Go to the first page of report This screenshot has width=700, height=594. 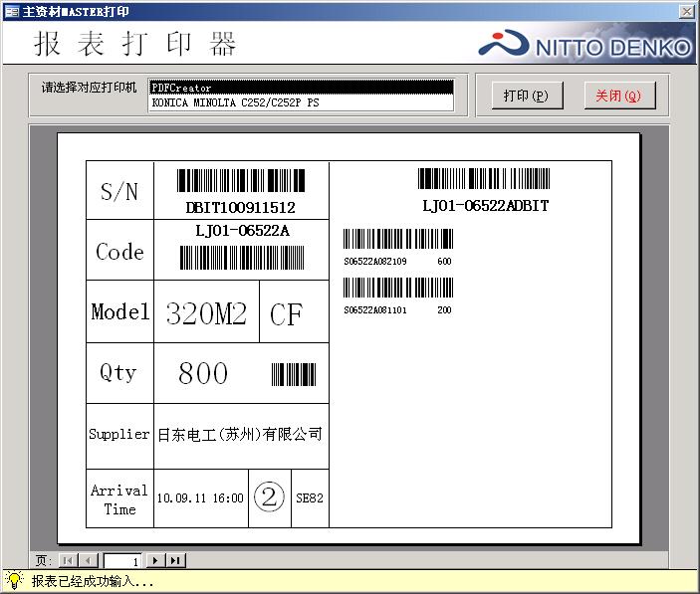tap(69, 560)
